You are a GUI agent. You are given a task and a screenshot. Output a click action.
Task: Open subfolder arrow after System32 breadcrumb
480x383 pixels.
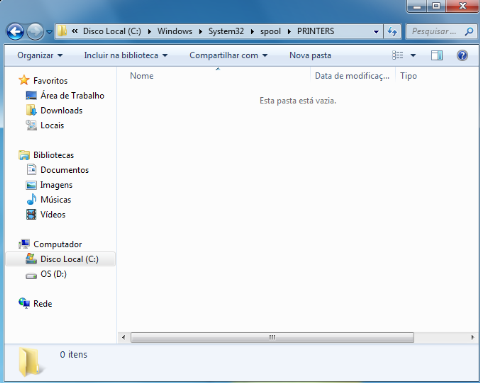pos(252,31)
